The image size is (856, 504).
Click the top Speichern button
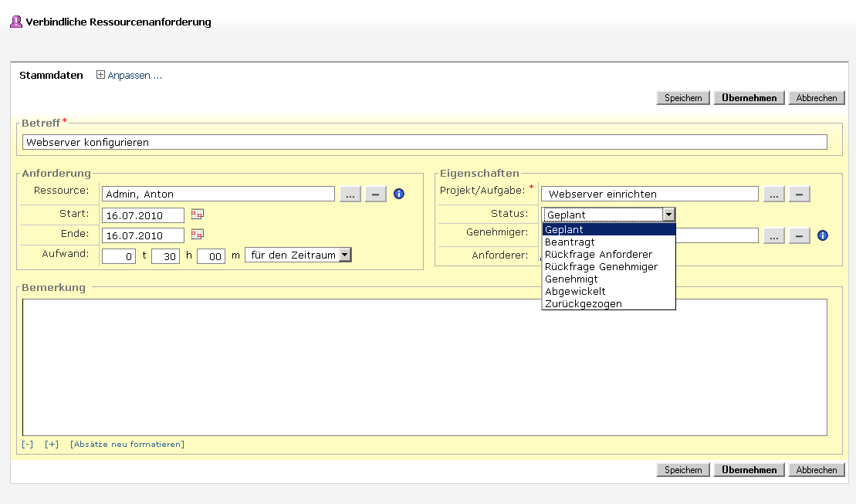(683, 98)
